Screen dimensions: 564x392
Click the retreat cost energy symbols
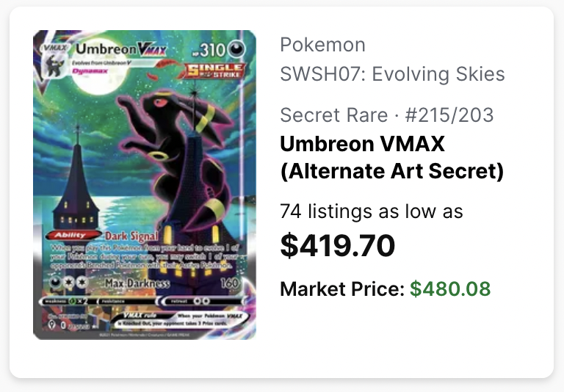(x=201, y=301)
